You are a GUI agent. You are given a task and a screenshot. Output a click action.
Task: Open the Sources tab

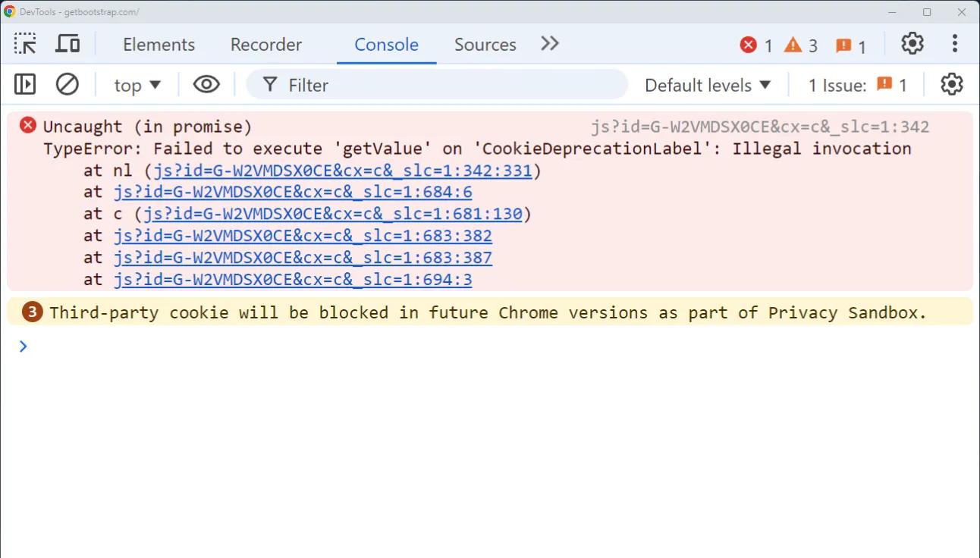pyautogui.click(x=485, y=45)
